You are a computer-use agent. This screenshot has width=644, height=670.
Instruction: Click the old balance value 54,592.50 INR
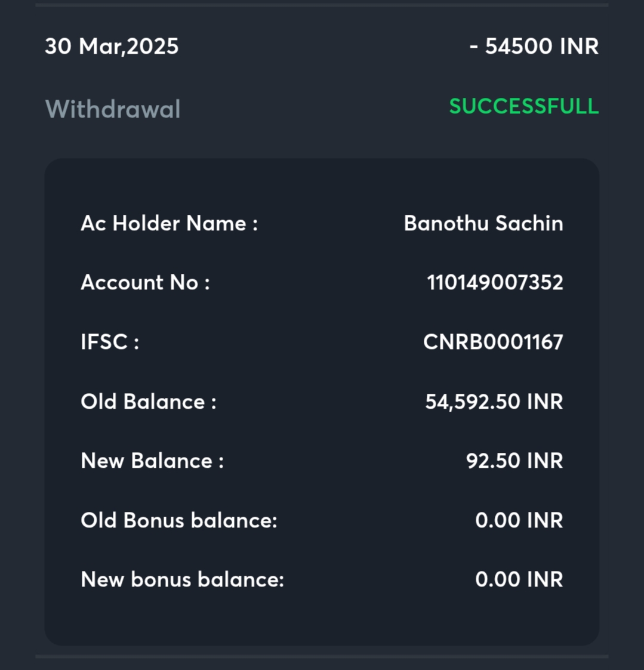pyautogui.click(x=494, y=402)
